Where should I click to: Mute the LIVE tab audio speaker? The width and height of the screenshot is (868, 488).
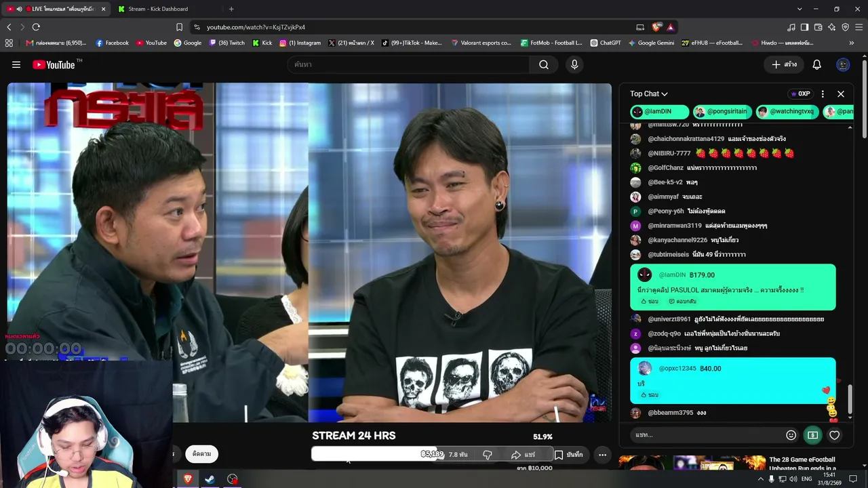coord(19,9)
